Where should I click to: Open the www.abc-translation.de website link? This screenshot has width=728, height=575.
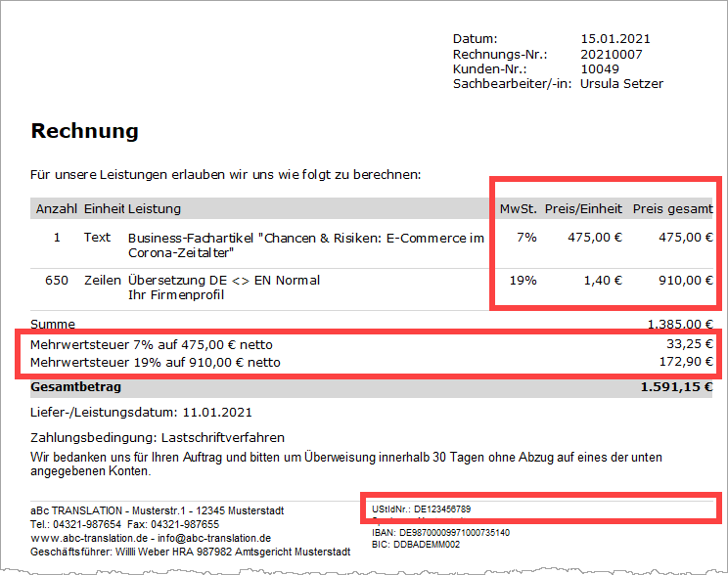tap(89, 539)
